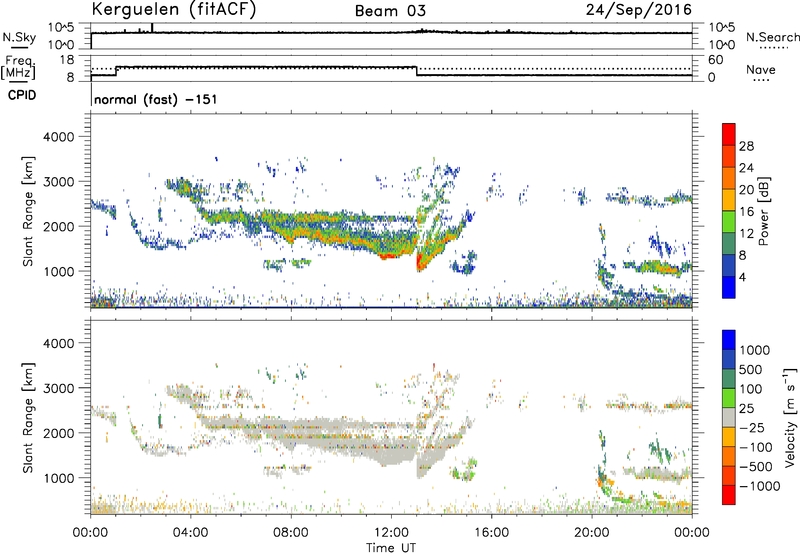Click the 'CPID' label
The image size is (800, 554).
(x=22, y=95)
